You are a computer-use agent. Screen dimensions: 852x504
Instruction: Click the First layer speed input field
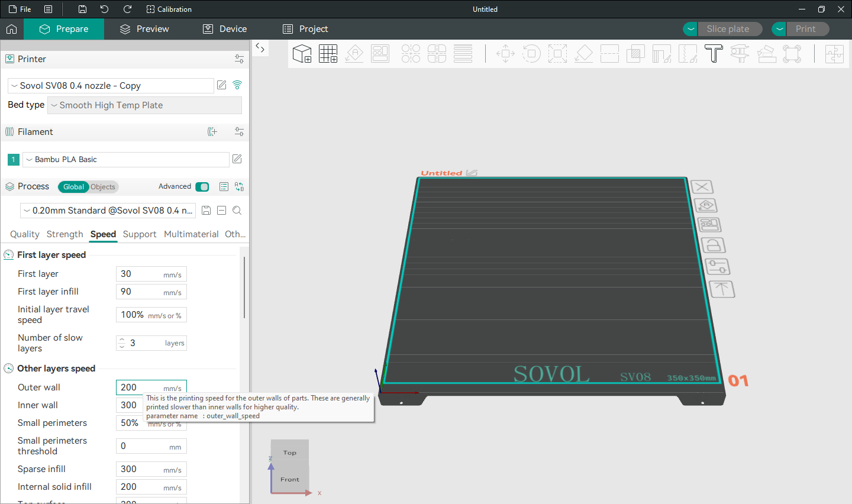pos(151,274)
